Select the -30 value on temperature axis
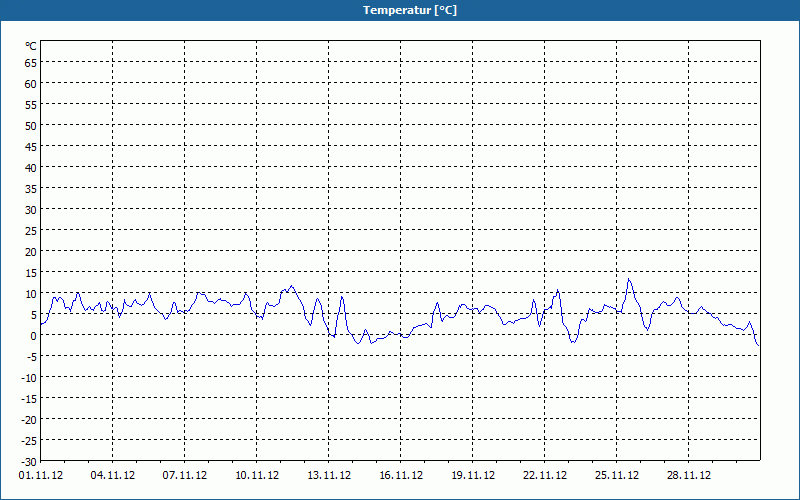Screen dimensions: 800x500 coord(29,462)
